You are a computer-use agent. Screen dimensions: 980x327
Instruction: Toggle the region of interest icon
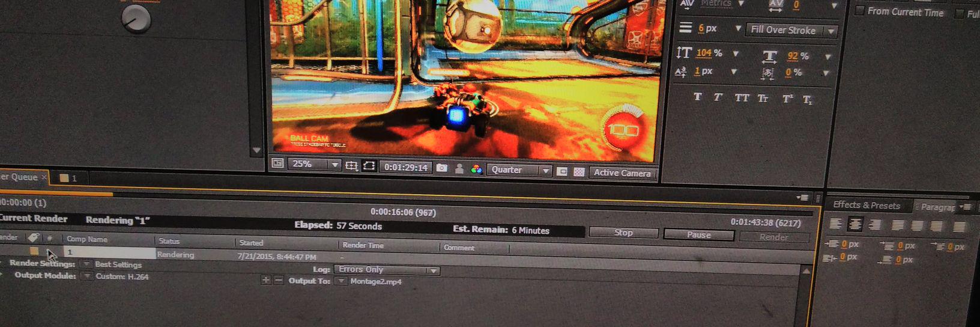tap(562, 171)
